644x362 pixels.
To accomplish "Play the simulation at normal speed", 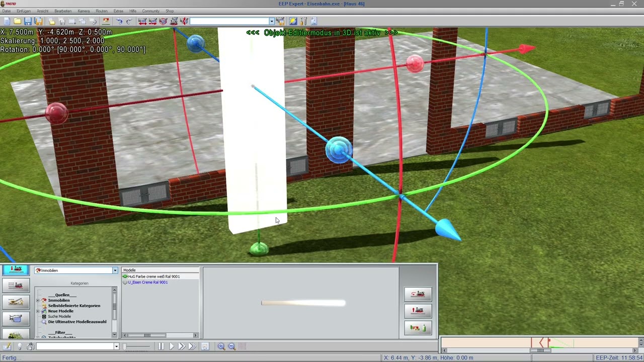I will coord(172,346).
